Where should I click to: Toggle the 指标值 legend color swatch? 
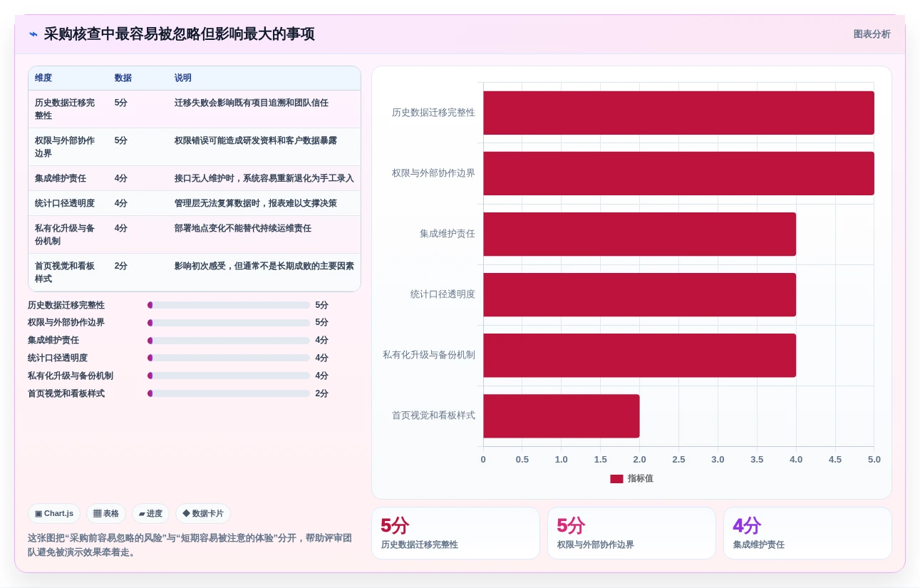pyautogui.click(x=616, y=479)
